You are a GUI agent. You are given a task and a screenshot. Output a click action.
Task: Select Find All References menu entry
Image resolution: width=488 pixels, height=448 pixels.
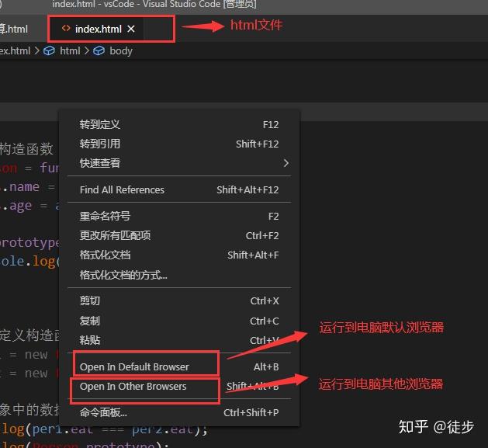coord(179,189)
